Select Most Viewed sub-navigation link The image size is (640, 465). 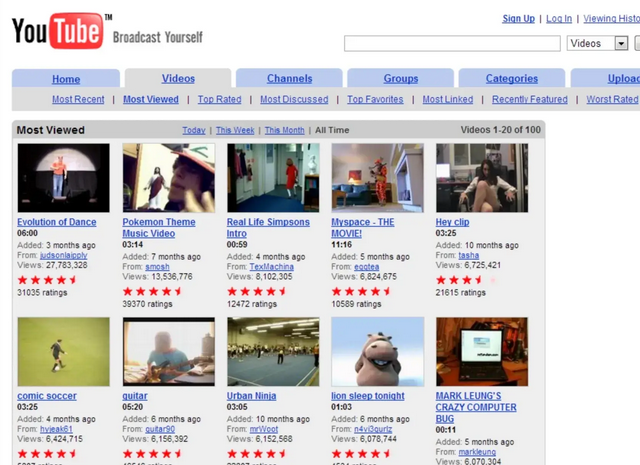tap(151, 99)
